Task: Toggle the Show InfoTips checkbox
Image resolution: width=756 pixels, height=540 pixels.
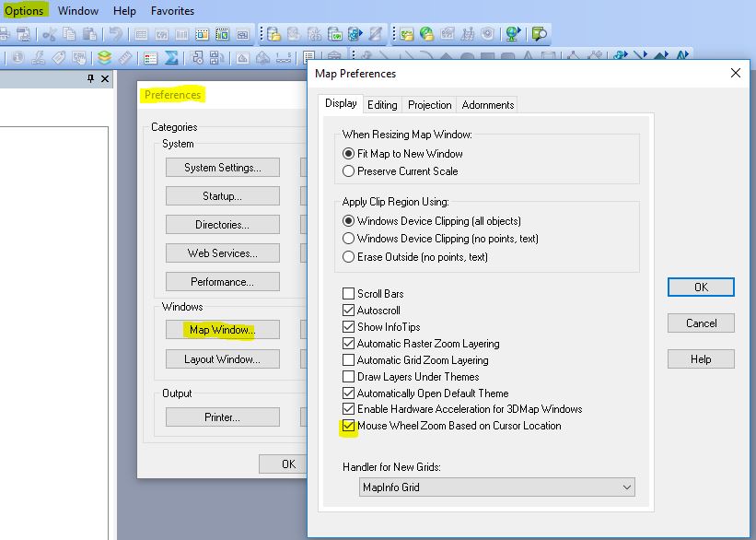Action: tap(348, 327)
